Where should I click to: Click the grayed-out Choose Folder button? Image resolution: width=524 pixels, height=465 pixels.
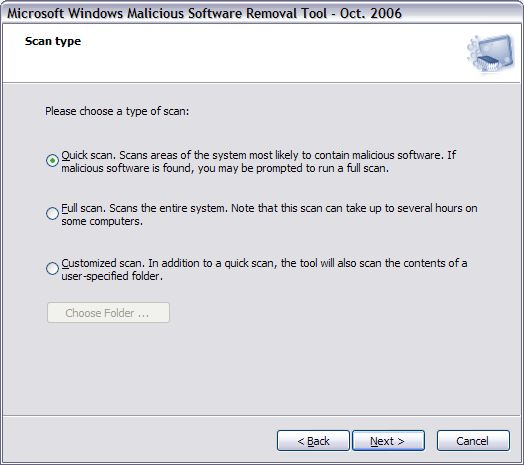(108, 313)
